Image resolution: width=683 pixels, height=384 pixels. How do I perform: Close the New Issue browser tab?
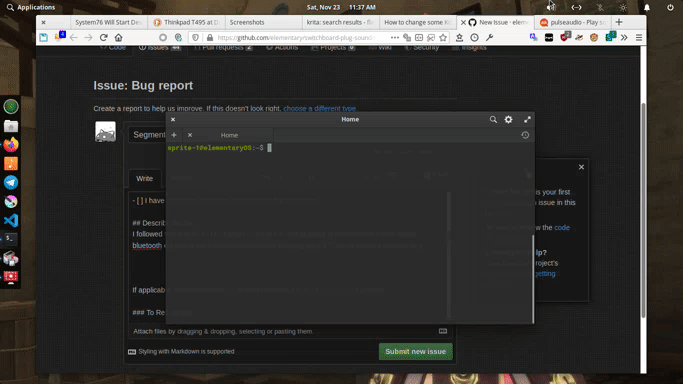point(463,22)
